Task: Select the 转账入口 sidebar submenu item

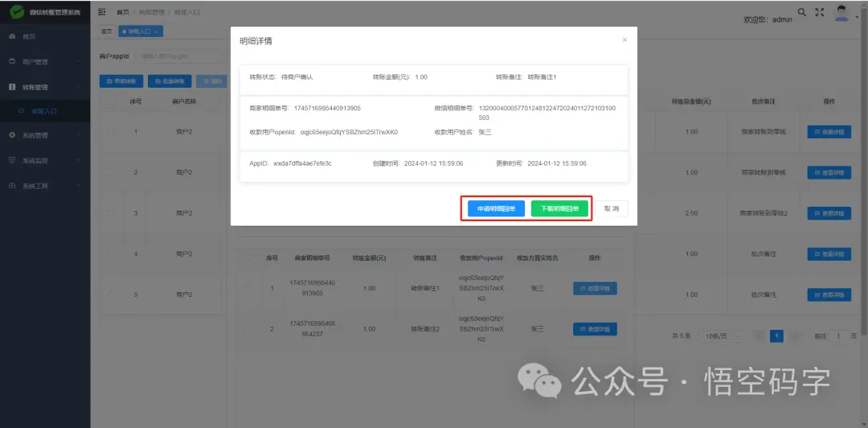Action: (45, 111)
